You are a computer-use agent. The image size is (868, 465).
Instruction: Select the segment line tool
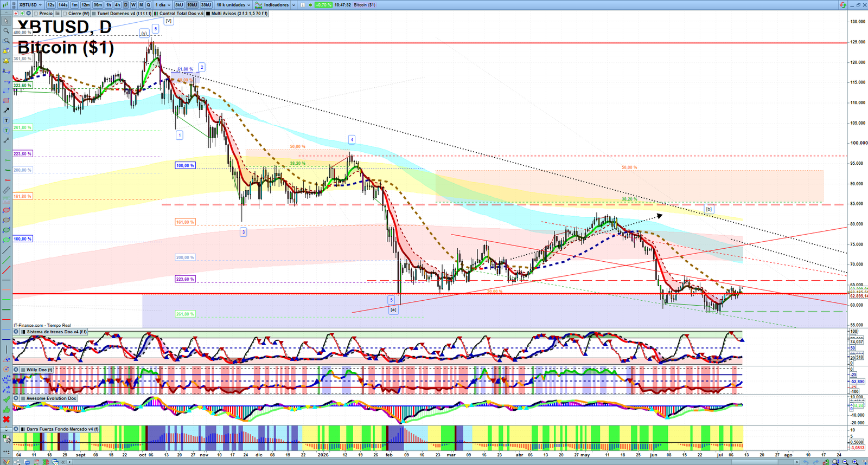(x=6, y=141)
